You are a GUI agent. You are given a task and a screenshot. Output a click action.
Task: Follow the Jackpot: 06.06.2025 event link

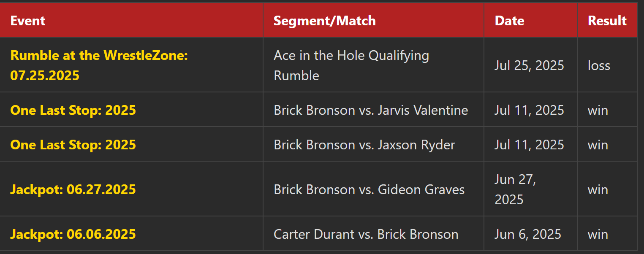(x=73, y=234)
